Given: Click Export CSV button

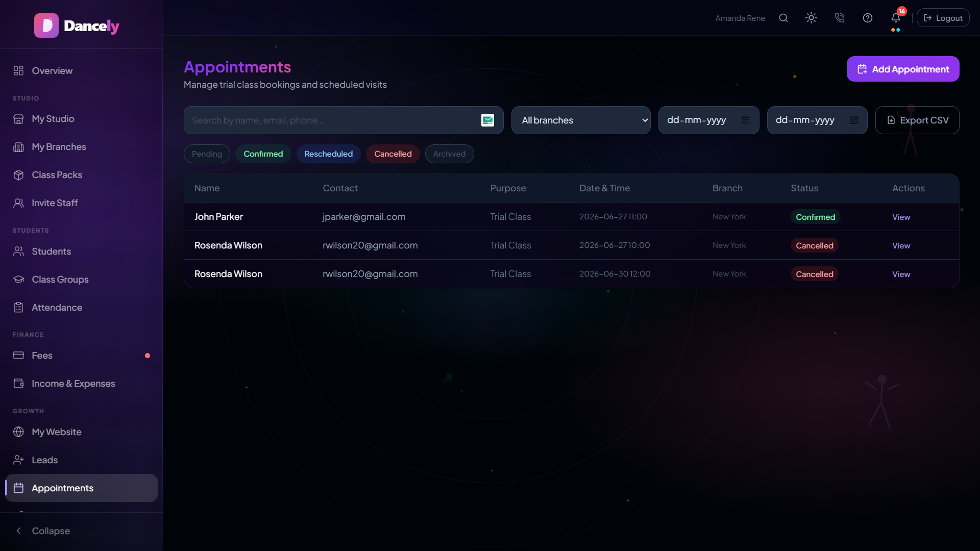Looking at the screenshot, I should point(917,120).
